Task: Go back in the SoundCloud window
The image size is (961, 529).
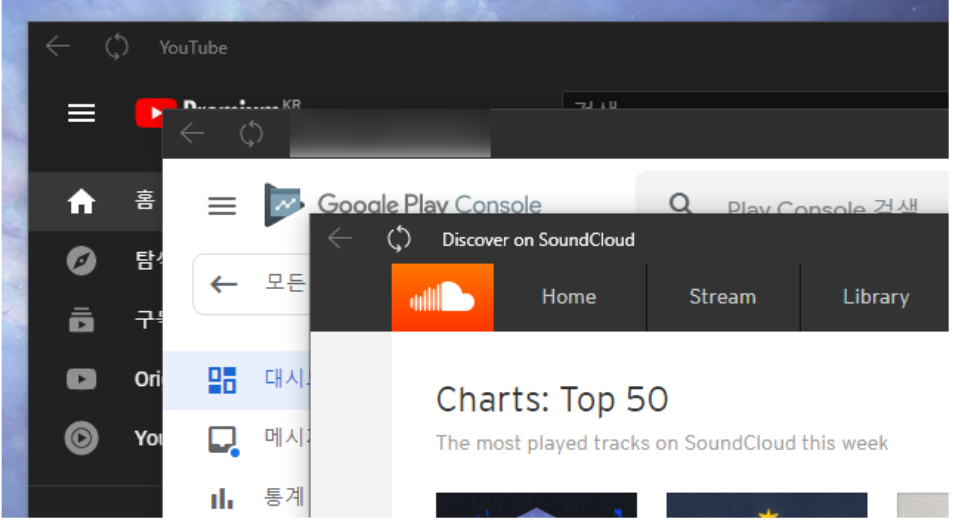Action: tap(340, 238)
